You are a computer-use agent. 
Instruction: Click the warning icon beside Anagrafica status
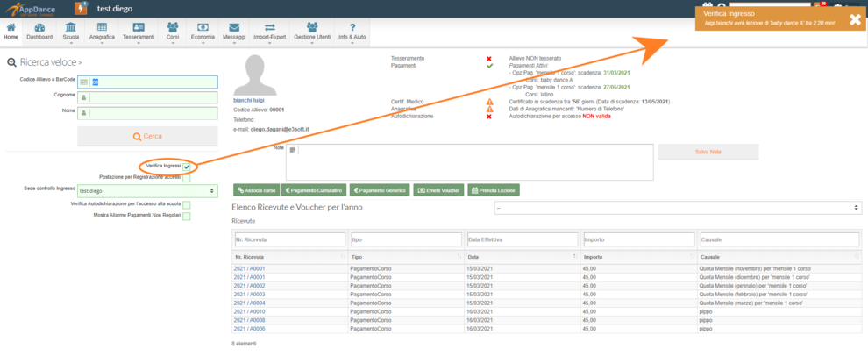(489, 110)
